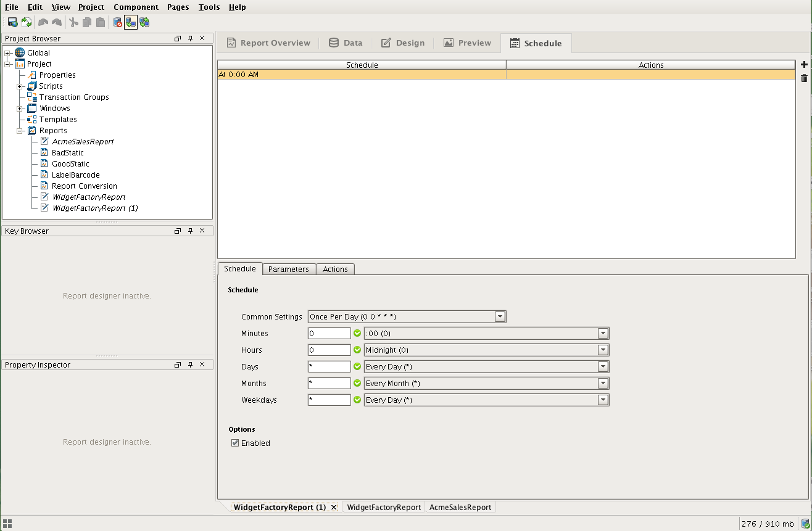The image size is (812, 531).
Task: Delete selected schedule with trash icon
Action: pyautogui.click(x=804, y=78)
